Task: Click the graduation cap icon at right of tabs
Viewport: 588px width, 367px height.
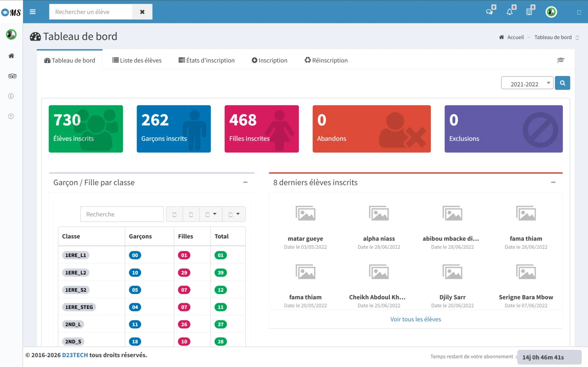Action: pos(561,60)
